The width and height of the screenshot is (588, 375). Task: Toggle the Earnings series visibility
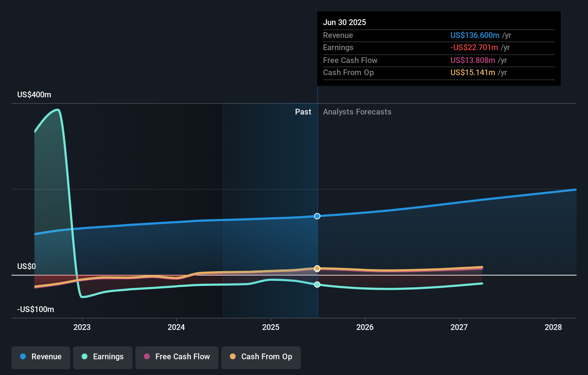103,357
